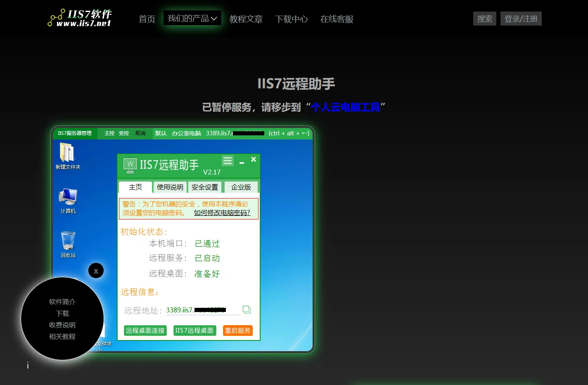Click the IIS7远程助手 product screenshot image

(183, 239)
